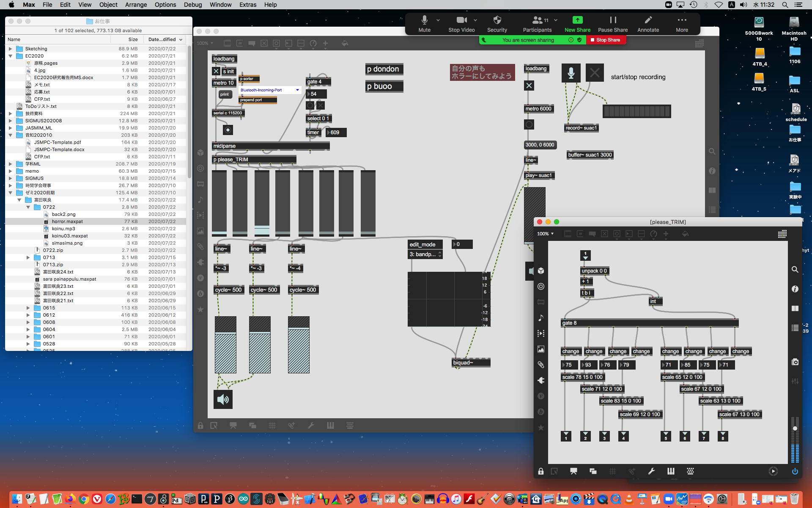Toggle the audio power button in please_TRIM
This screenshot has height=508, width=812.
point(795,471)
